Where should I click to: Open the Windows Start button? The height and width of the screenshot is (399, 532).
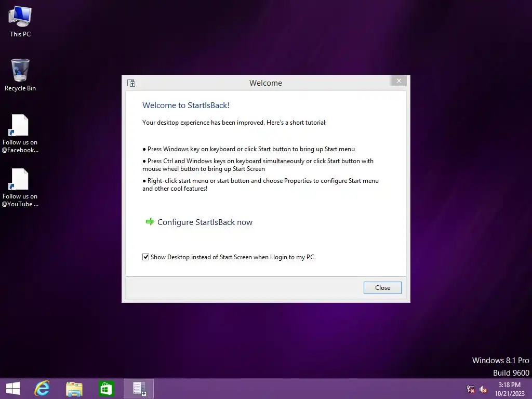(x=13, y=389)
